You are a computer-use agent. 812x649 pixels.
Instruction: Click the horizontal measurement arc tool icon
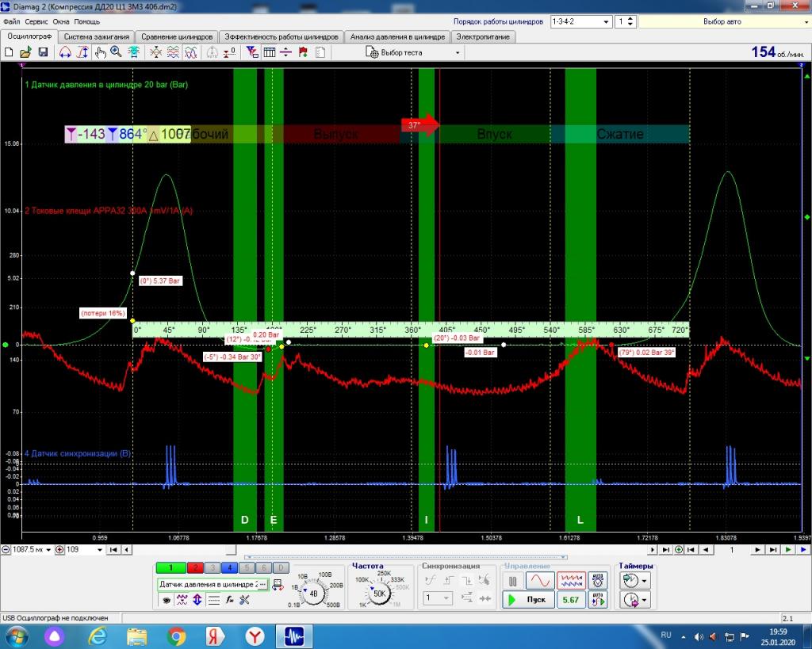[65, 52]
